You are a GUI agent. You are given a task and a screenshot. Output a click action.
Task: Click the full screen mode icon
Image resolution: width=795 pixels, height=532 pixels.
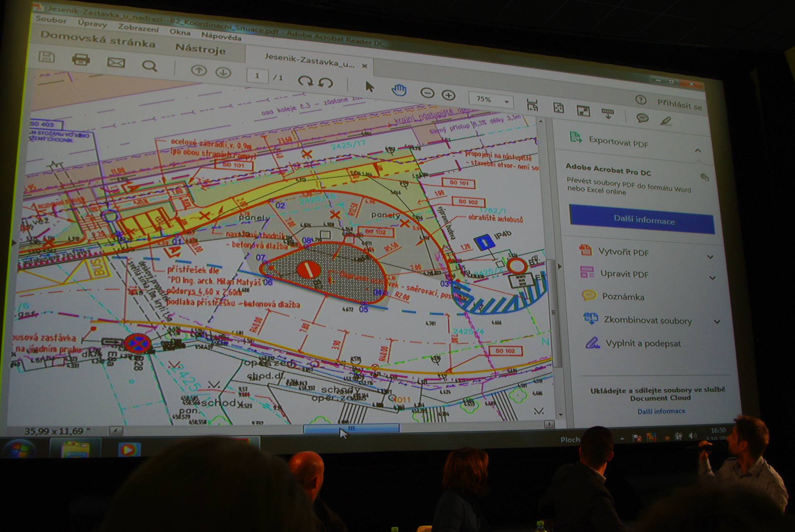(x=583, y=111)
